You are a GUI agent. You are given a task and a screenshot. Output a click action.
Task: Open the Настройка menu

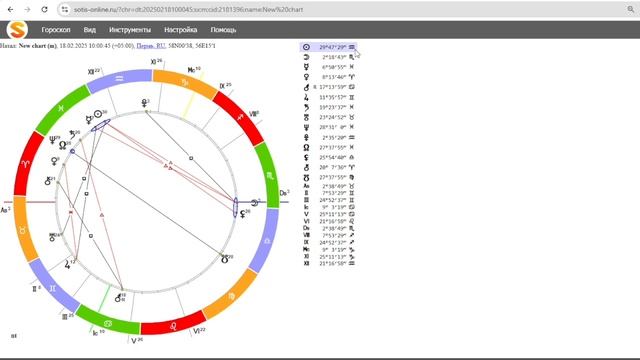pyautogui.click(x=180, y=30)
